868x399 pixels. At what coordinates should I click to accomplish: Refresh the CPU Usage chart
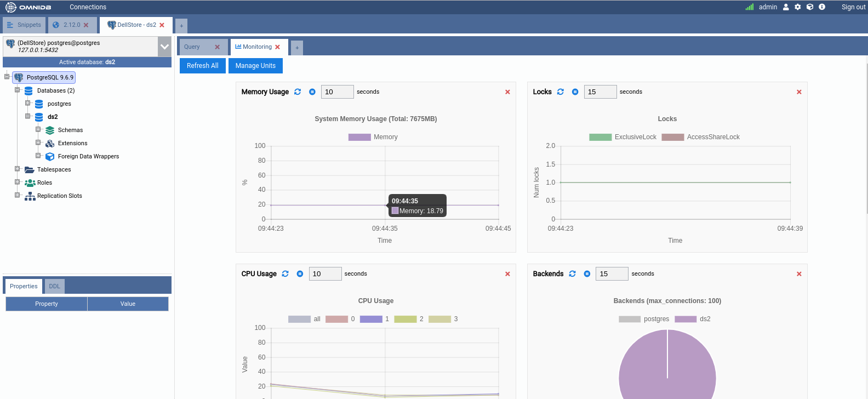coord(285,274)
